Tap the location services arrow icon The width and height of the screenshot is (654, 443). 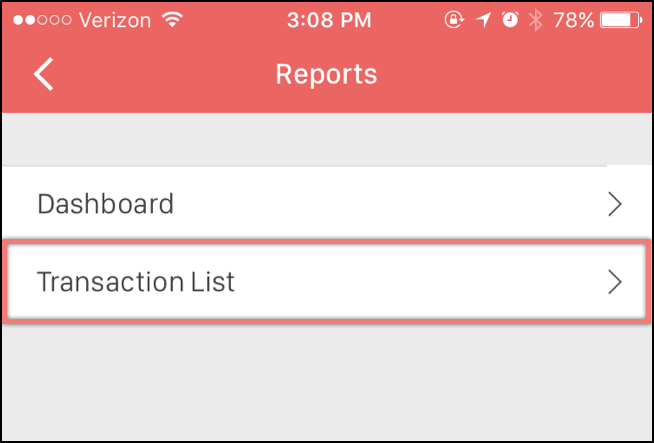pyautogui.click(x=483, y=20)
